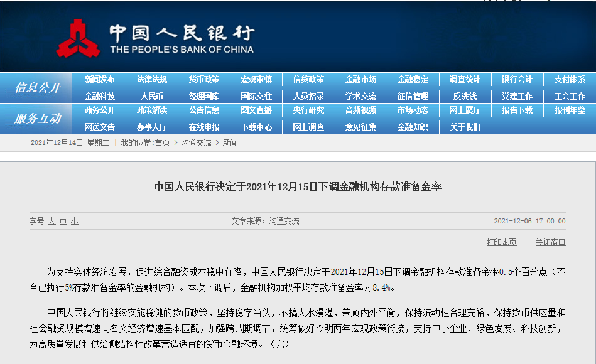
Task: Open 网上调查 page
Action: pos(308,127)
